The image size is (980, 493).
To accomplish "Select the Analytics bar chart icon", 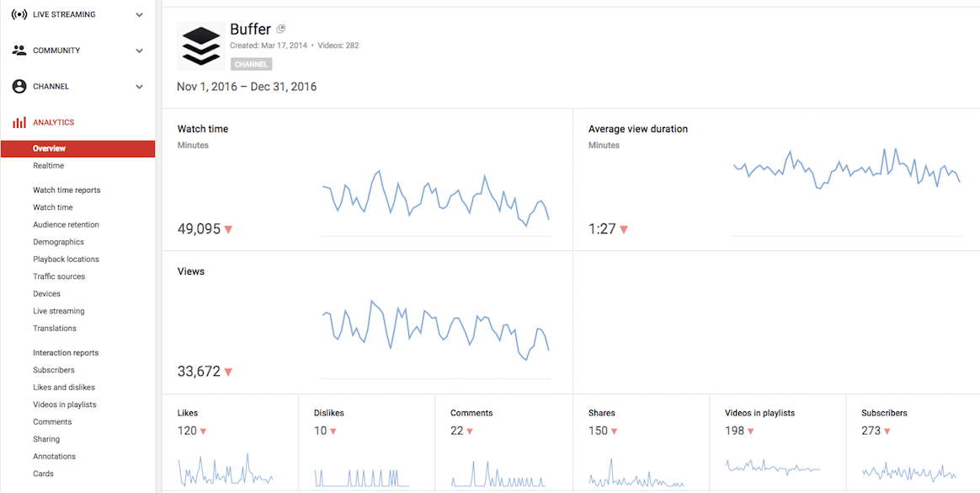I will 19,121.
